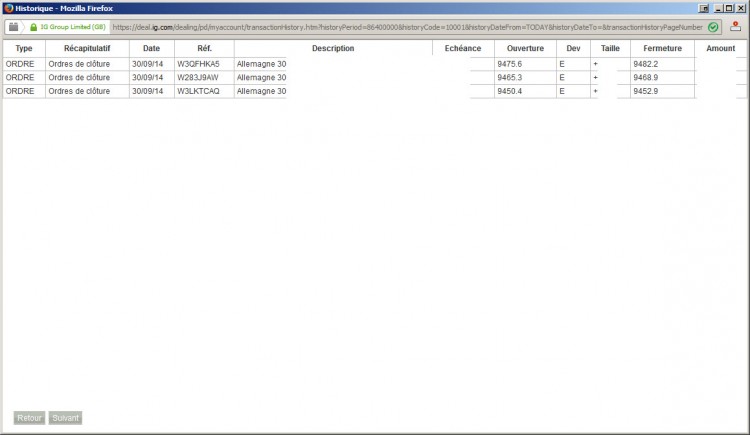Click the Date column header

[x=151, y=48]
